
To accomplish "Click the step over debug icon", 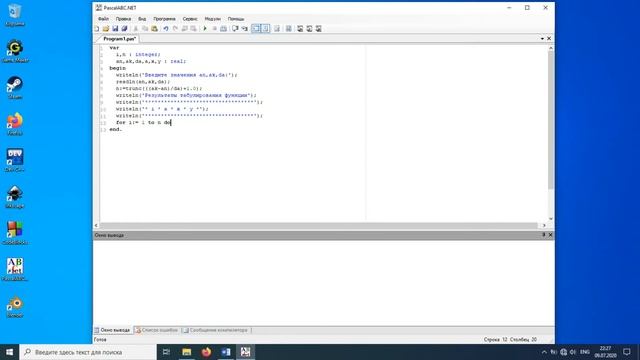I will pos(235,29).
